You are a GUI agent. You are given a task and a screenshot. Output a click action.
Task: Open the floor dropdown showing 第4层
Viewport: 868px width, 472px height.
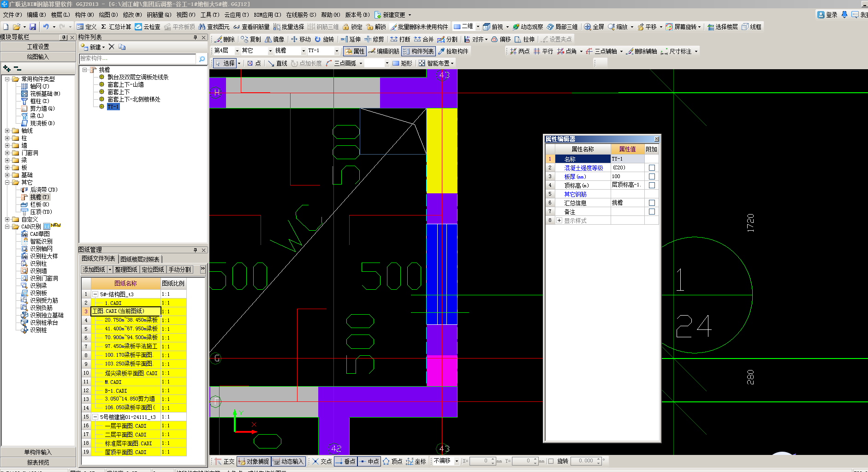coord(237,51)
